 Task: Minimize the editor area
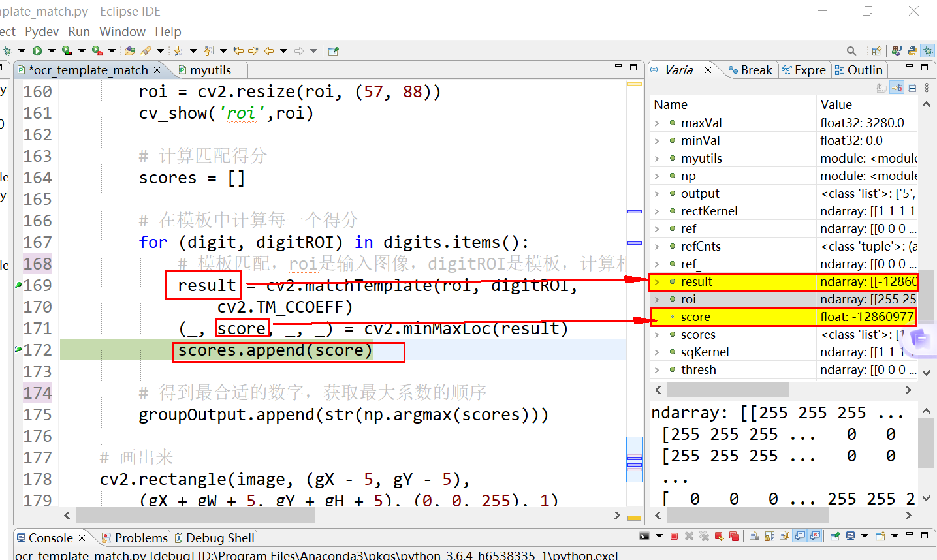click(618, 66)
